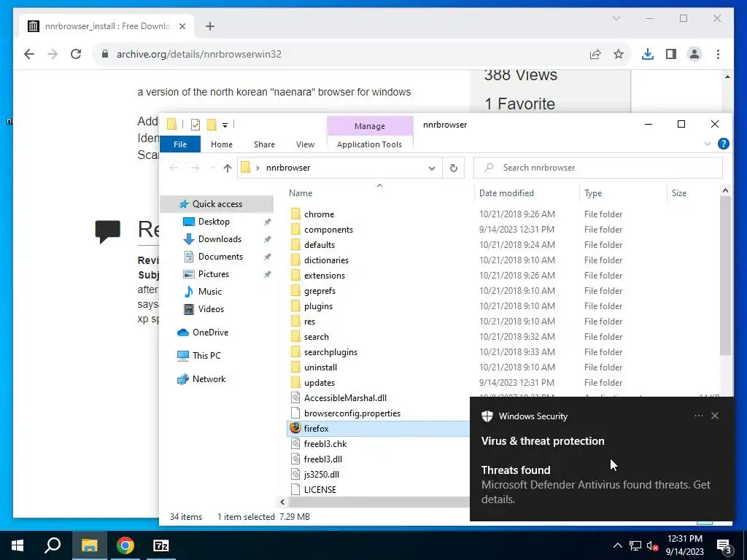Share this page icon in address bar
The width and height of the screenshot is (747, 560).
(595, 54)
